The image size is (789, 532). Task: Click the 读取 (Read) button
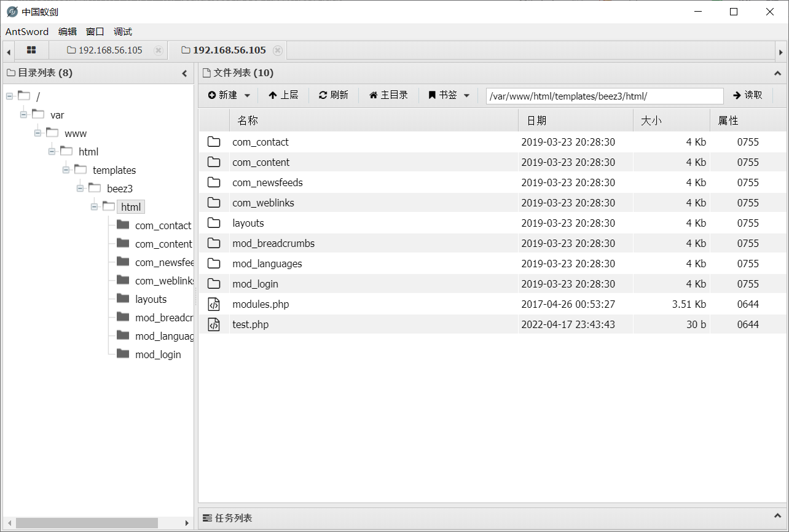[x=748, y=95]
